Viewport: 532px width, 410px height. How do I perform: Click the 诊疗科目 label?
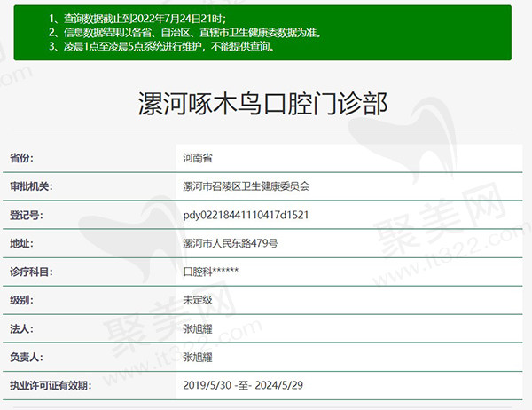(x=31, y=272)
